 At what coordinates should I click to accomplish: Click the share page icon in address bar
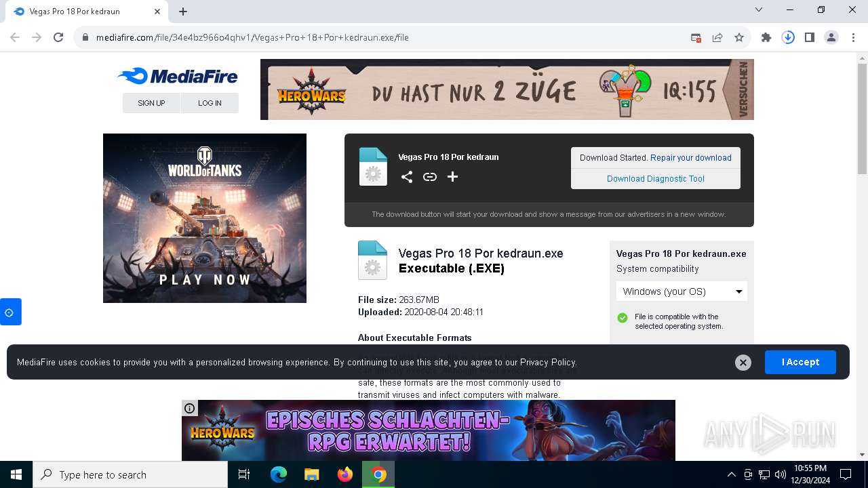(717, 38)
